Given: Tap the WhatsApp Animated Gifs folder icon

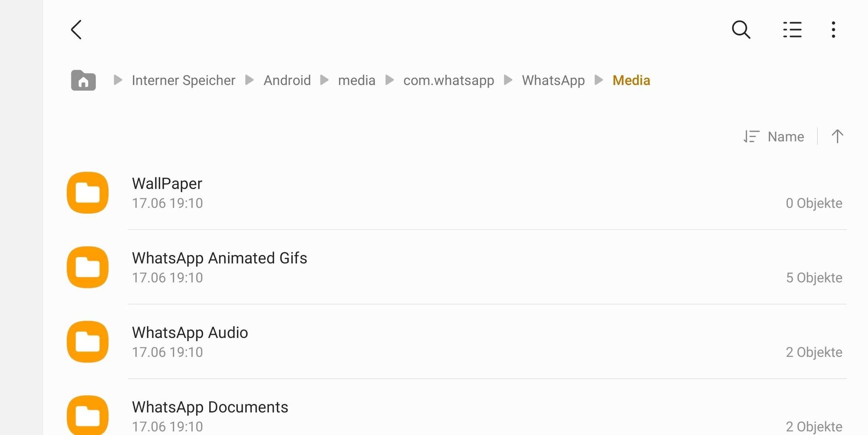Looking at the screenshot, I should tap(88, 267).
